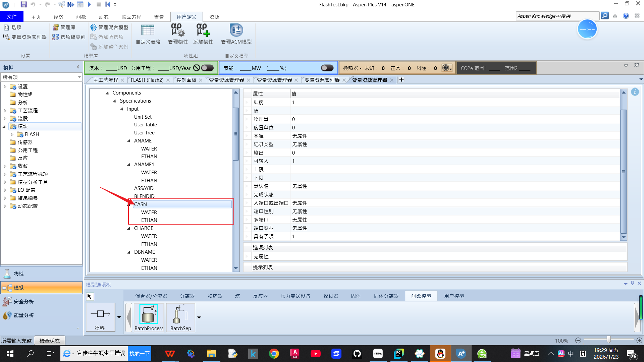Click the Aspen Knowledge search magnifier icon
Image resolution: width=644 pixels, height=362 pixels.
point(604,16)
